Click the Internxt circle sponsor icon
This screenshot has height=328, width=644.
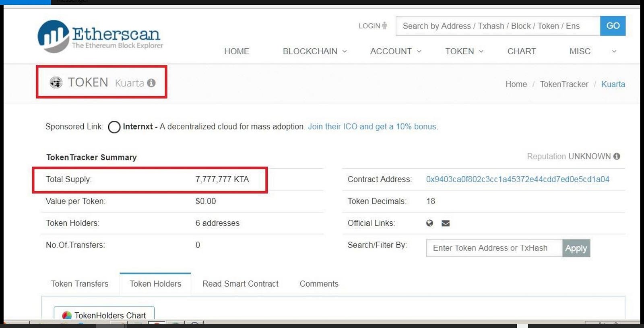(x=114, y=127)
